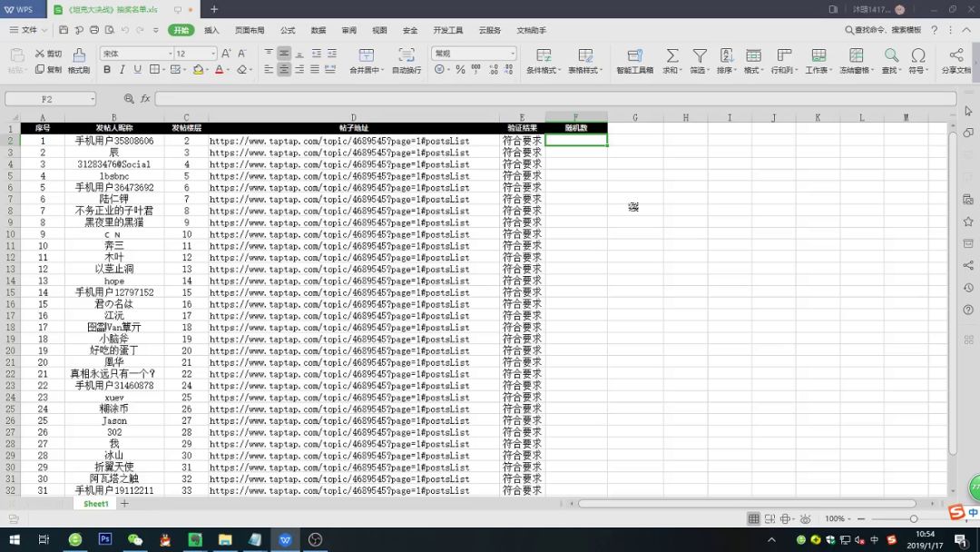Toggle Wrap Text (自动换行)
The width and height of the screenshot is (980, 552).
coord(407,61)
